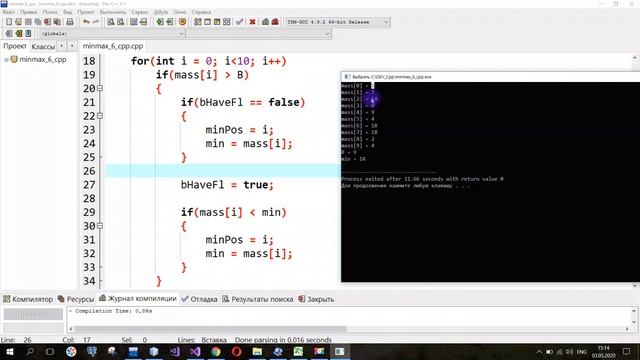The width and height of the screenshot is (640, 360).
Task: Click the console window title bar
Action: [x=491, y=77]
